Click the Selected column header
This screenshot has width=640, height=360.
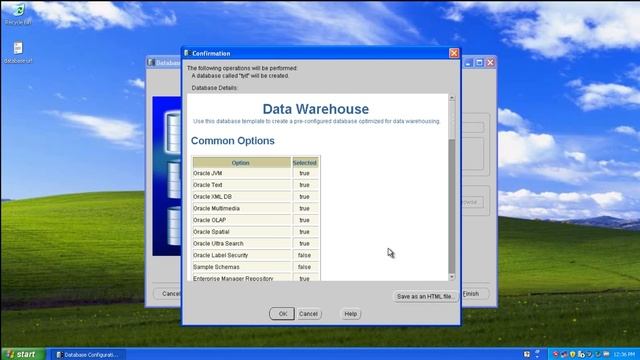[x=304, y=163]
